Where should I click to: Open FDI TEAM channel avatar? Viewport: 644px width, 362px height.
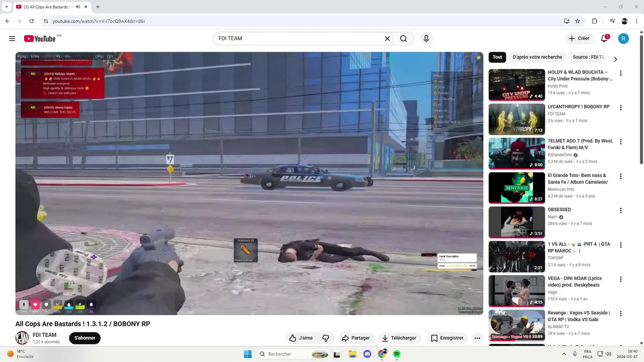pyautogui.click(x=22, y=338)
